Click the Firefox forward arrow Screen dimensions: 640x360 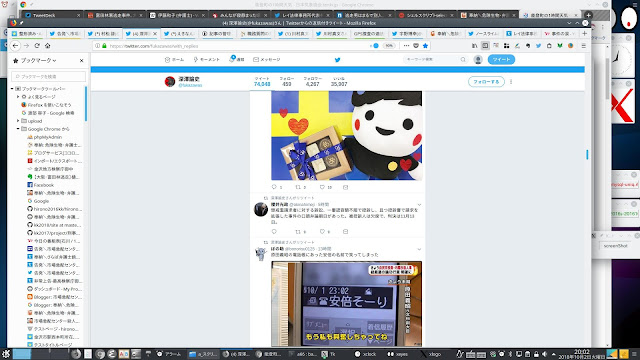(x=27, y=46)
